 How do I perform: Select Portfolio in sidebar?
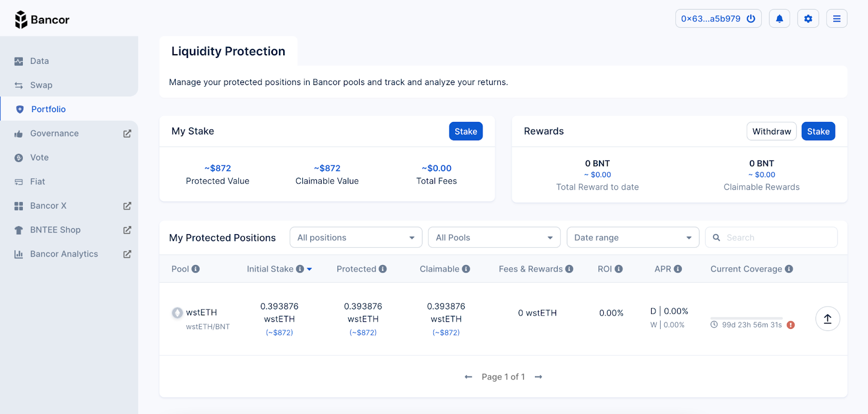69,109
